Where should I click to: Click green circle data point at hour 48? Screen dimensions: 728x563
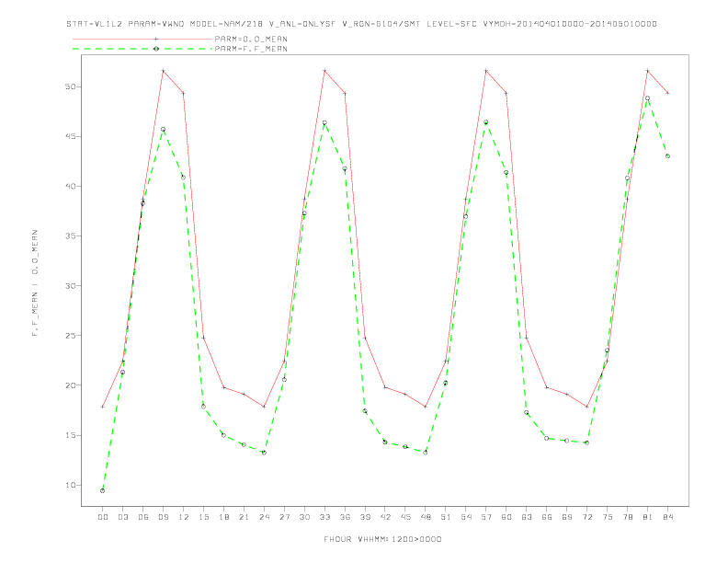click(426, 453)
